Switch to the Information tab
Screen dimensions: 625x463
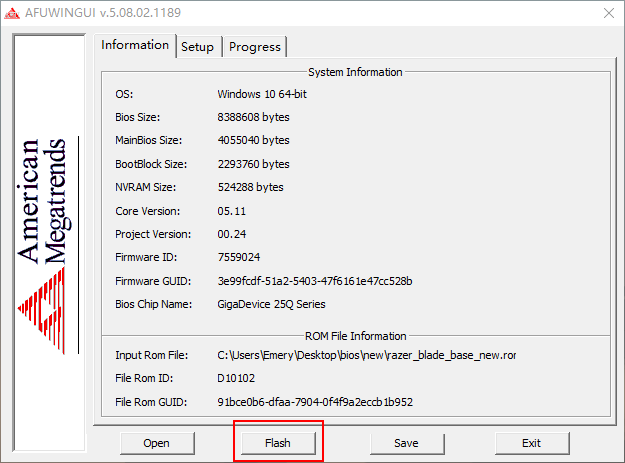point(135,45)
